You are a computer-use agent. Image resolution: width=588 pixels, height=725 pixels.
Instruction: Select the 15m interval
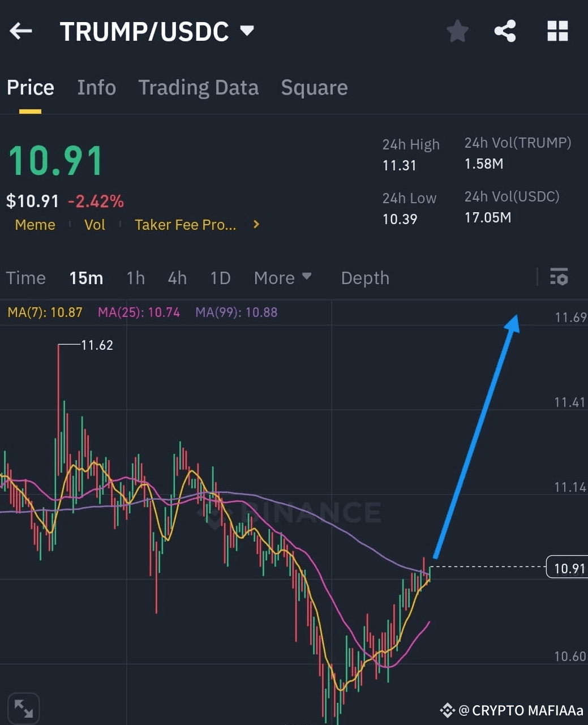pos(86,278)
